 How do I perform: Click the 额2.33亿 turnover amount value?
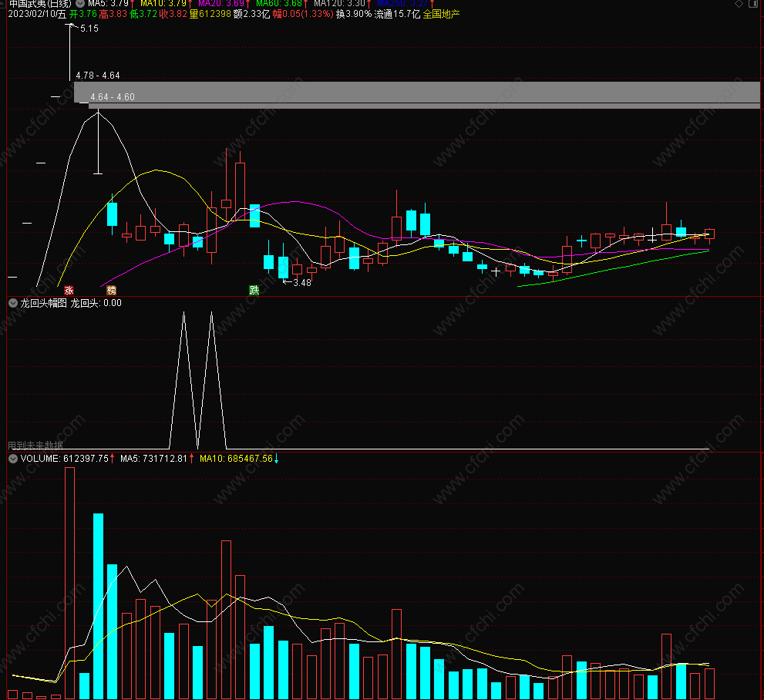click(251, 14)
